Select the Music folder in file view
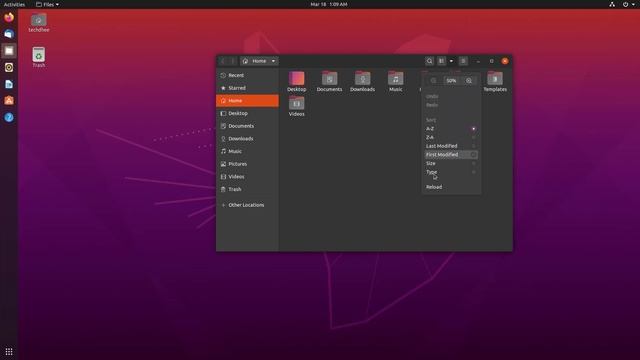Screen dimensions: 640x360 tap(396, 82)
